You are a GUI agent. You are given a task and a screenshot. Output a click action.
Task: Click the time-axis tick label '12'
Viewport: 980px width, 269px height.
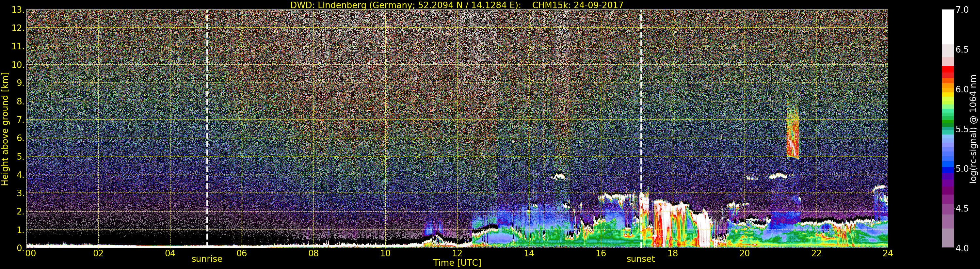click(x=457, y=253)
